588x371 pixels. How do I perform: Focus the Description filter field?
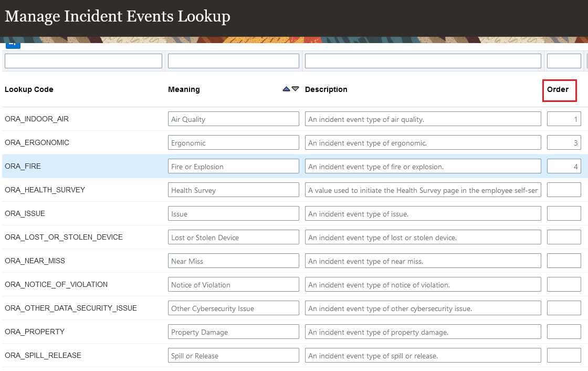423,61
